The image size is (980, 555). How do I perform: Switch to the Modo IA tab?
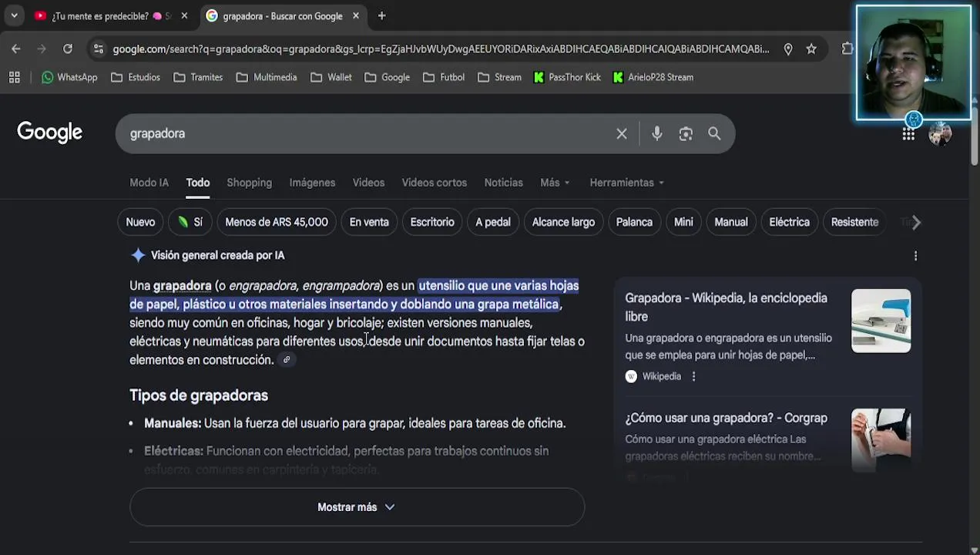click(x=149, y=183)
